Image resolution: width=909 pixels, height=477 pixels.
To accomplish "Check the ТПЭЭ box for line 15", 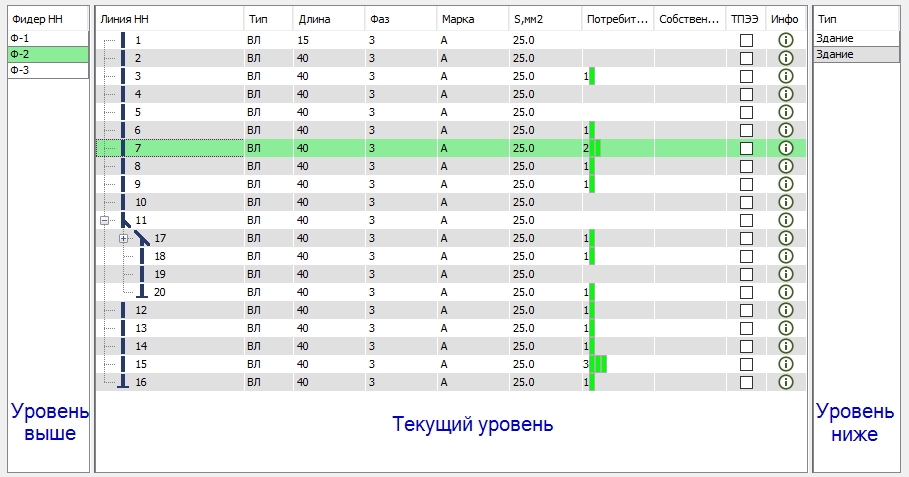I will tap(747, 363).
